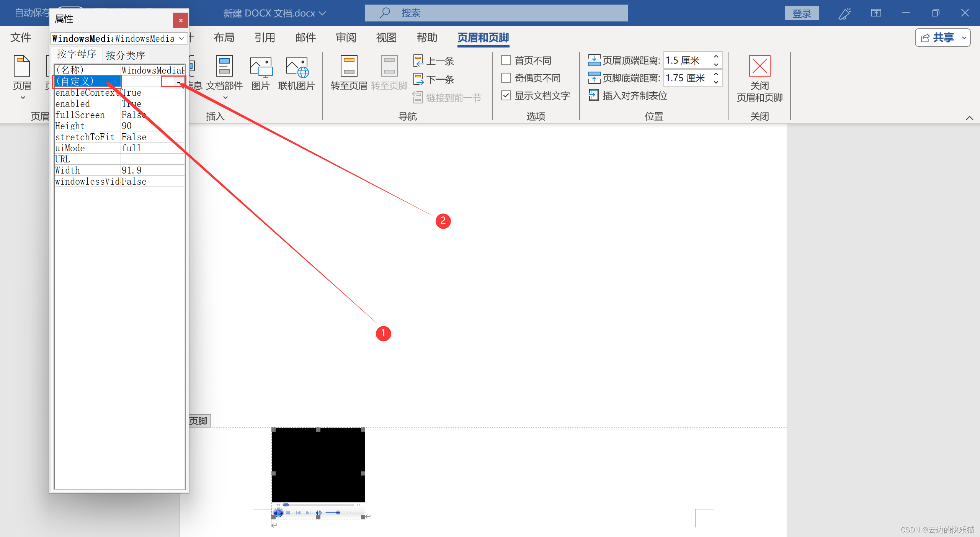Click the 搜索 (Search) box
Screen dimensions: 980x537
496,13
